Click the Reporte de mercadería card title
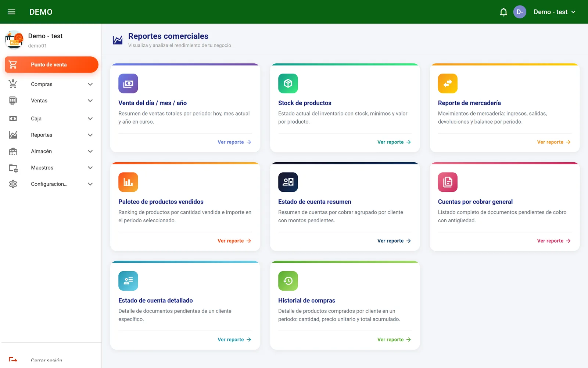 point(469,103)
